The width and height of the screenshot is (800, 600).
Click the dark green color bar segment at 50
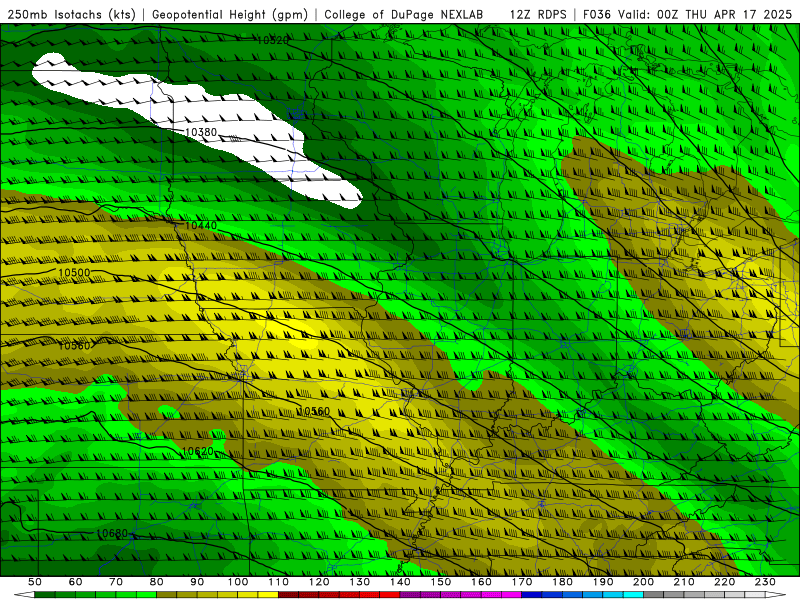tap(45, 595)
